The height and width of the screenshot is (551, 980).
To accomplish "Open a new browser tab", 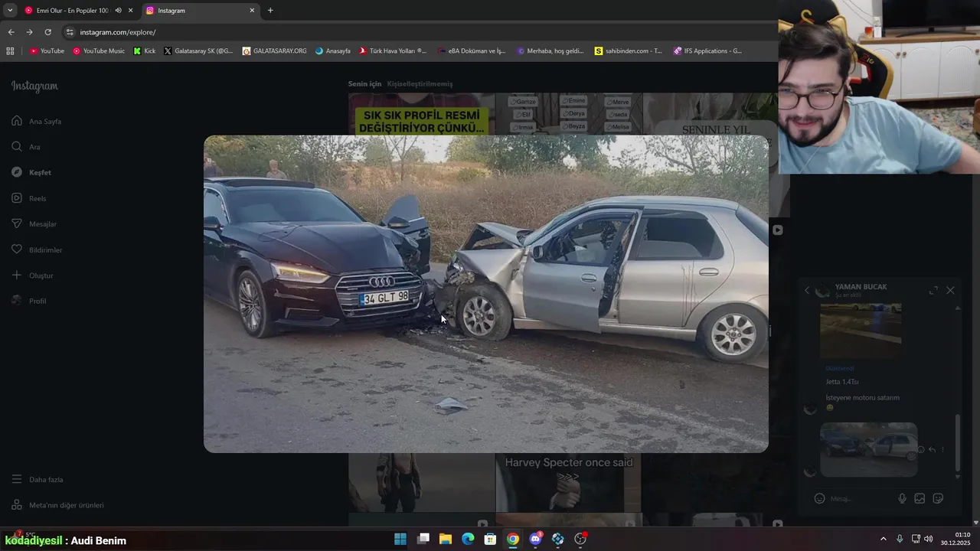I will click(270, 11).
